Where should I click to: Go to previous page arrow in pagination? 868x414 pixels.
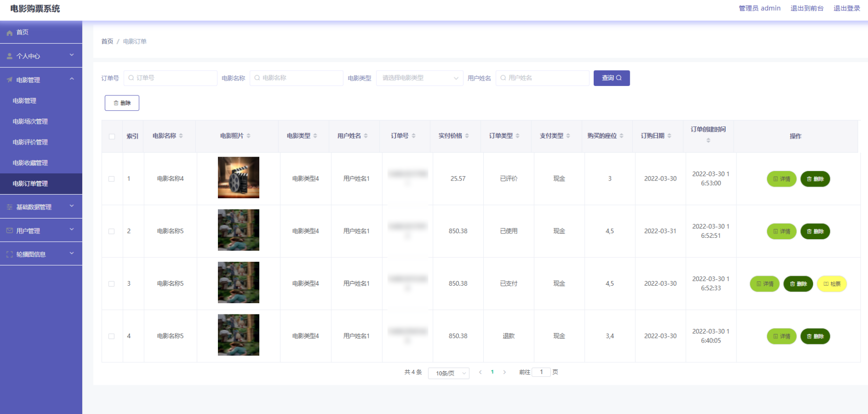480,372
